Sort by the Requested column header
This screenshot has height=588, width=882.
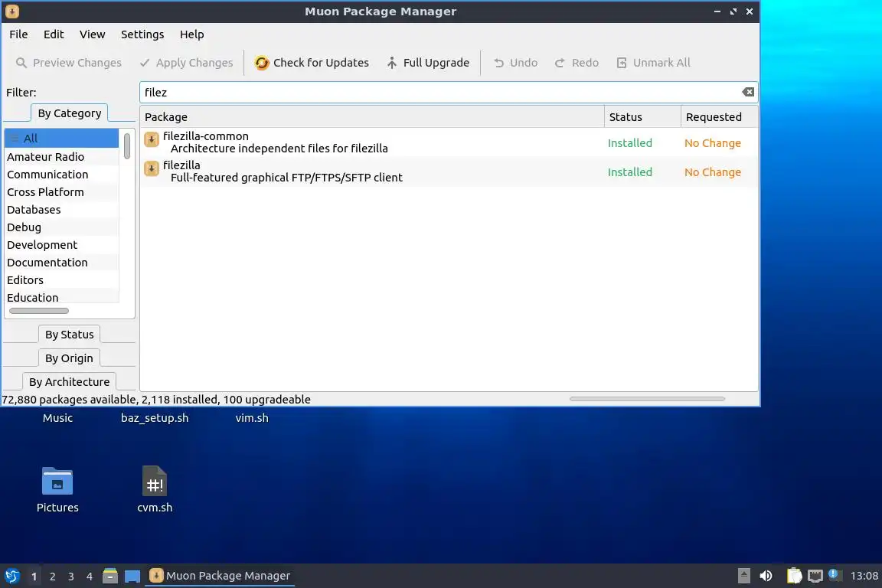720,117
